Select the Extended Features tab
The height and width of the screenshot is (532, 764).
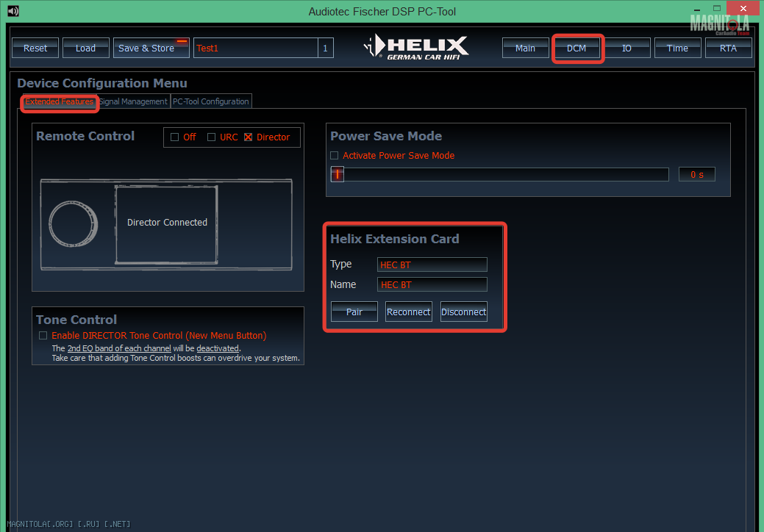(60, 101)
